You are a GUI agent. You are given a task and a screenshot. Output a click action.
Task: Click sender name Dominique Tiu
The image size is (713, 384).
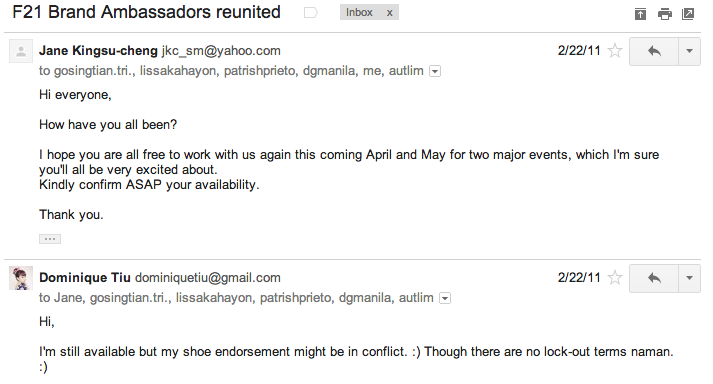(85, 278)
